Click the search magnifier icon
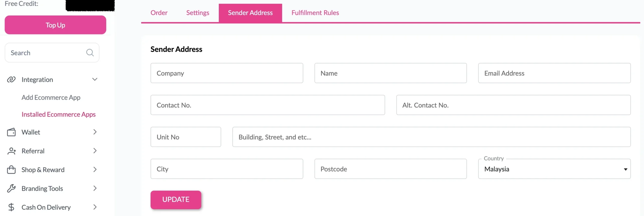 pos(90,53)
